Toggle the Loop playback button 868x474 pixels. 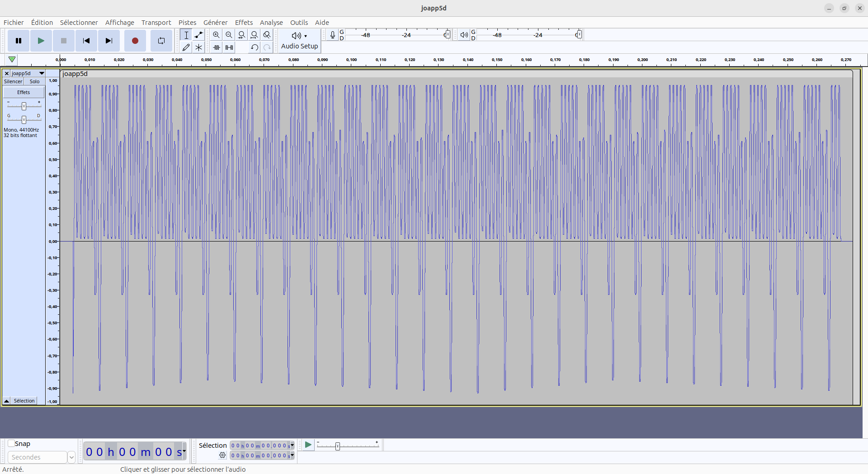[161, 41]
